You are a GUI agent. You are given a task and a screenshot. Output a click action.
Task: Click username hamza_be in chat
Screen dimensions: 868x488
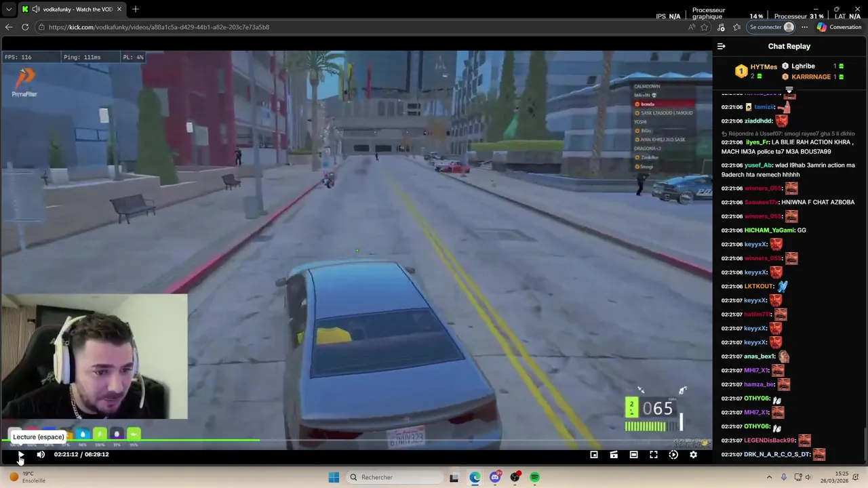pyautogui.click(x=759, y=384)
